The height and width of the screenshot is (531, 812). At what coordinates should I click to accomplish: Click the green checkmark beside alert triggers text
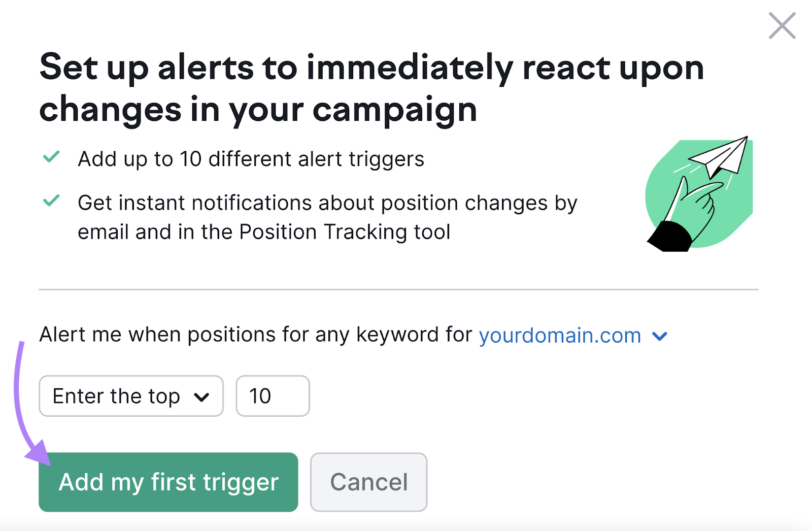coord(51,158)
